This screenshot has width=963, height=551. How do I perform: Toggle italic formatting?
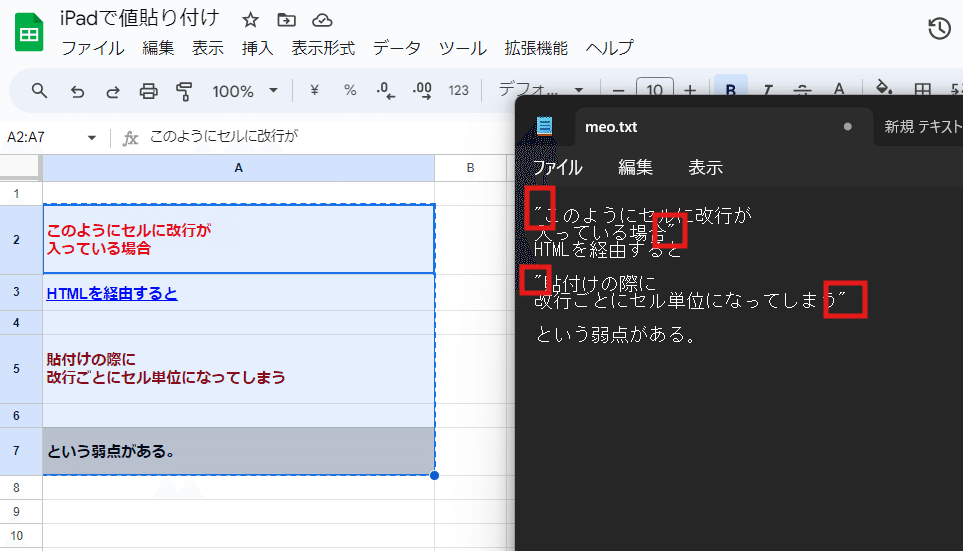[767, 90]
